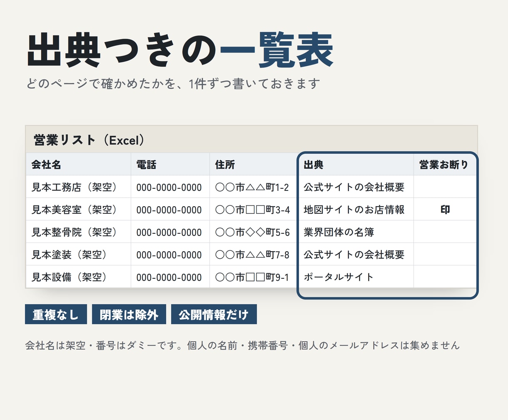Select the 見本整骨院（架空） cell
Screen dimensions: 508x420
(x=78, y=232)
